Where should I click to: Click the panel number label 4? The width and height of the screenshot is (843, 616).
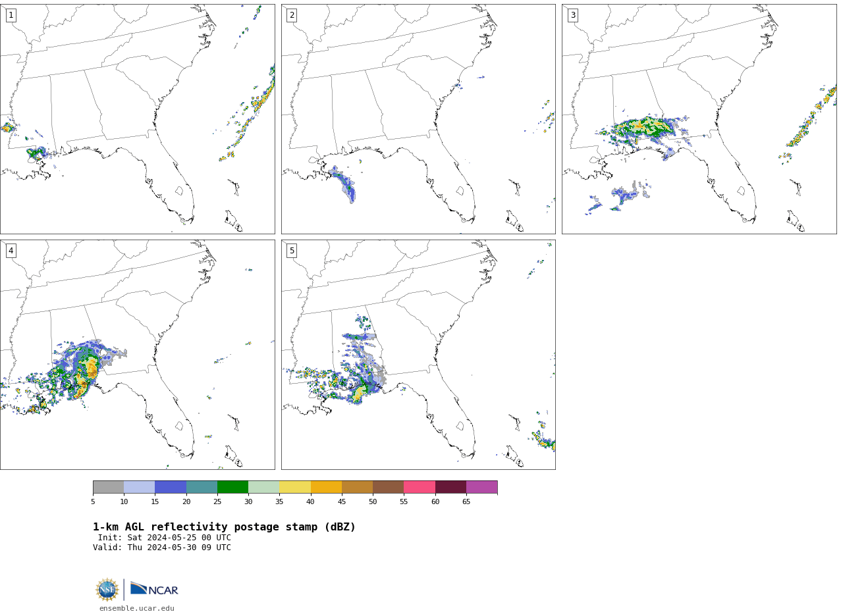pos(11,251)
